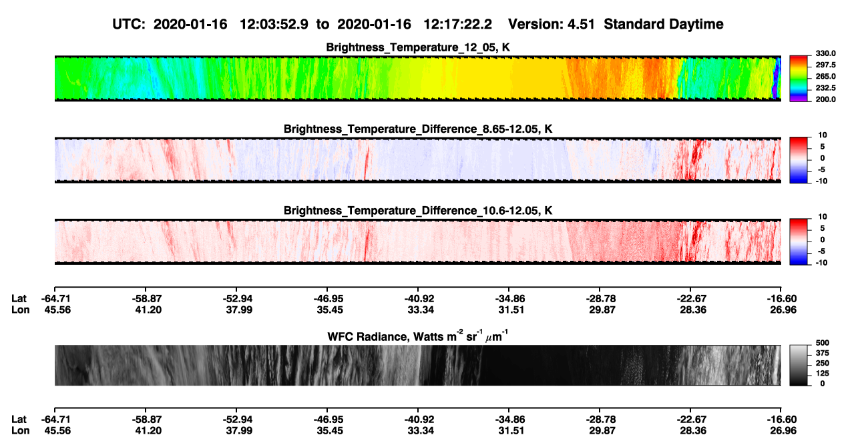This screenshot has height=445, width=868.
Task: Click the "Lat" row label below the WFC panel
Action: click(19, 419)
